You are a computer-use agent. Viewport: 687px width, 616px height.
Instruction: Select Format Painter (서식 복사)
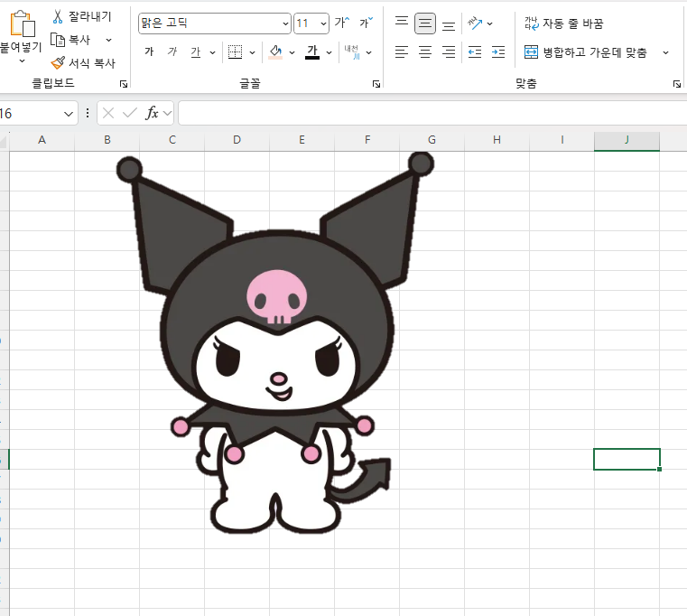tap(83, 63)
